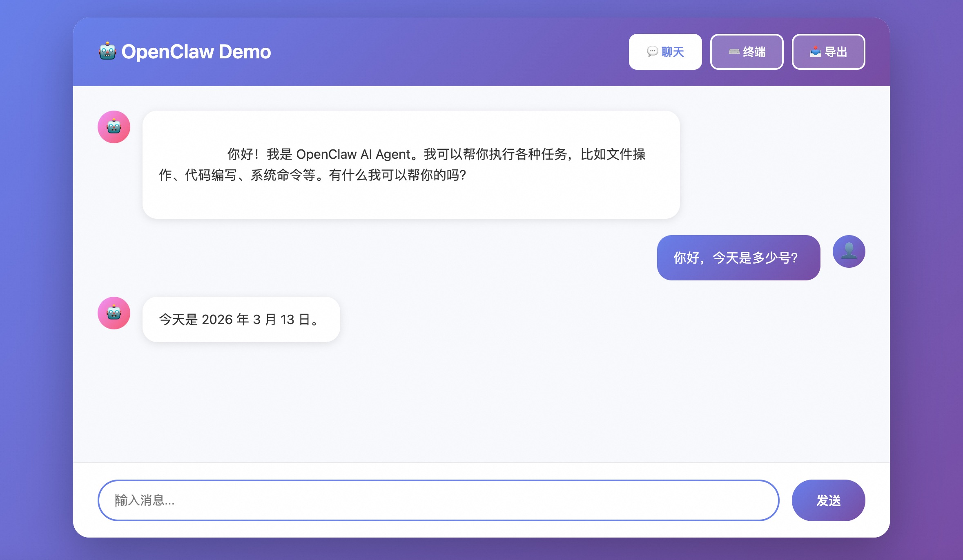Click the bot avatar beside the date reply
The height and width of the screenshot is (560, 963).
tap(114, 313)
